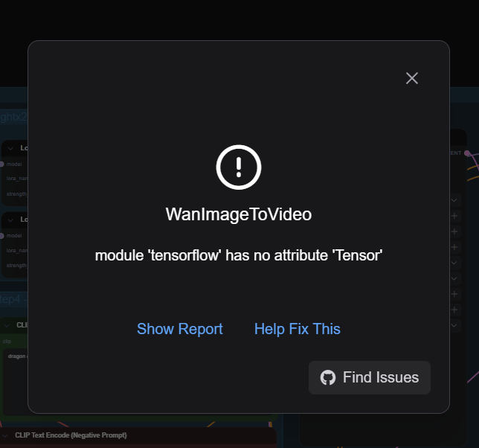
Task: Click the model input dot on lower Lora node
Action: pyautogui.click(x=1, y=236)
